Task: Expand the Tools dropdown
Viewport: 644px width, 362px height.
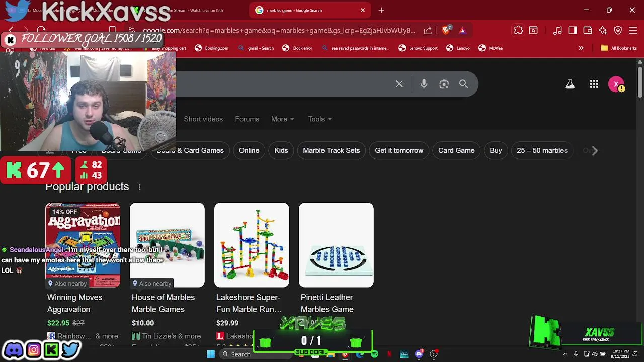Action: [x=319, y=119]
